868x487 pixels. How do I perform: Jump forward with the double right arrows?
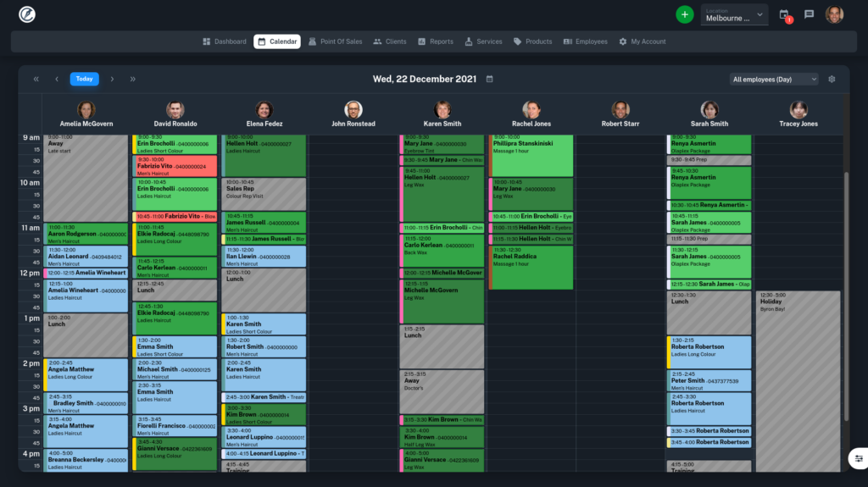(133, 79)
